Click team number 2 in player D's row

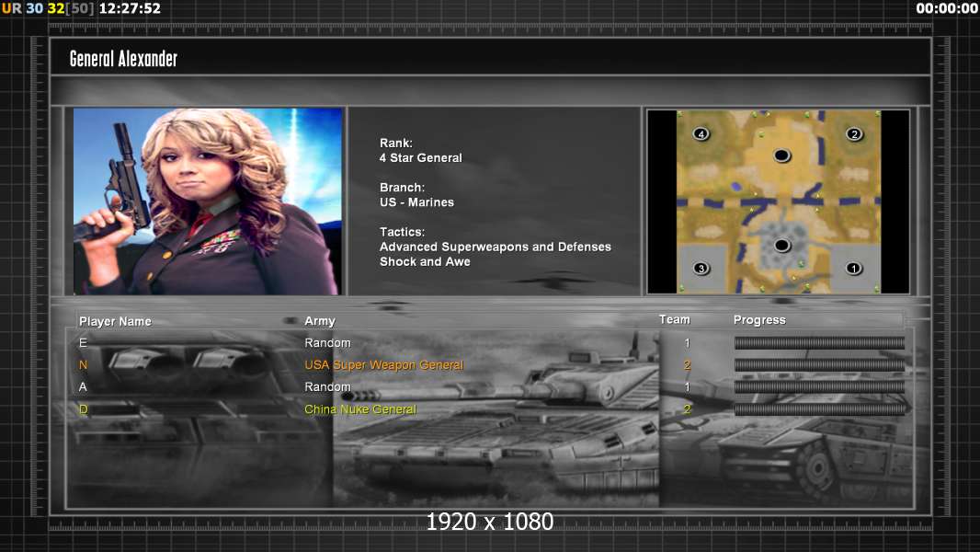687,409
